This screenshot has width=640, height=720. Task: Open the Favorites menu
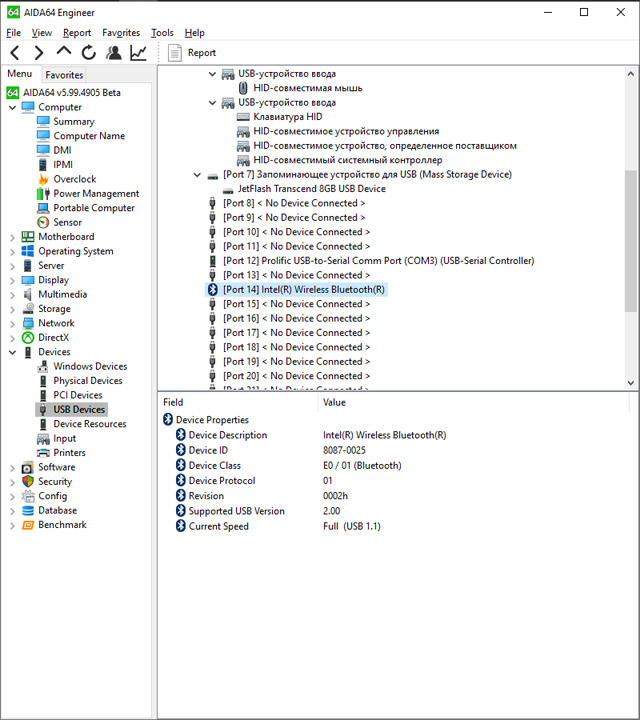pyautogui.click(x=121, y=33)
